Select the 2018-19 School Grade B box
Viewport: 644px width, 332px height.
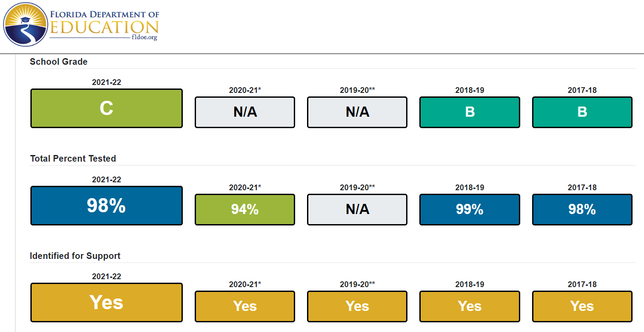(470, 112)
